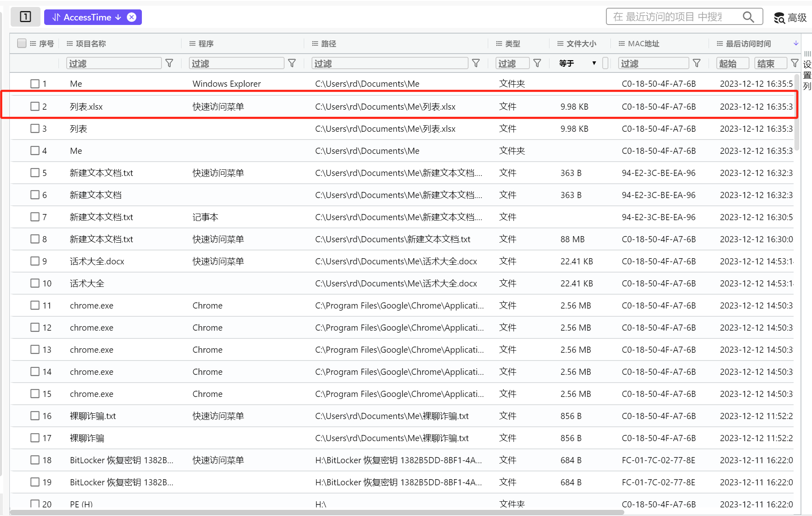This screenshot has height=516, width=812.
Task: Check the box for row 9 话术大全.docx
Action: [35, 261]
